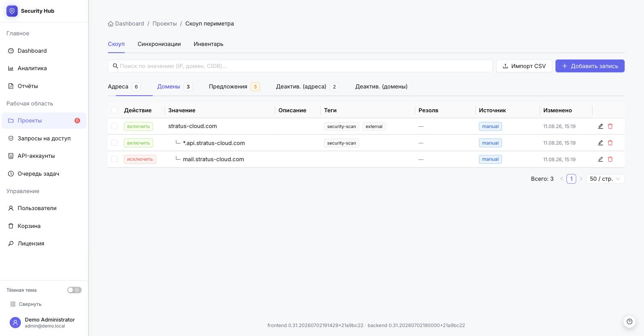The height and width of the screenshot is (336, 644).
Task: Check the mail.stratus-cloud.com row checkbox
Action: point(114,159)
